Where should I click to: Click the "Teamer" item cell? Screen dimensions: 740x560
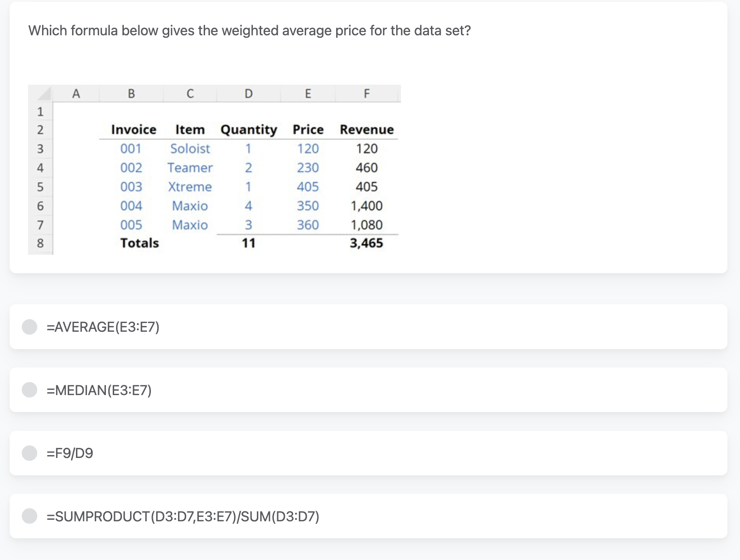[x=190, y=168]
